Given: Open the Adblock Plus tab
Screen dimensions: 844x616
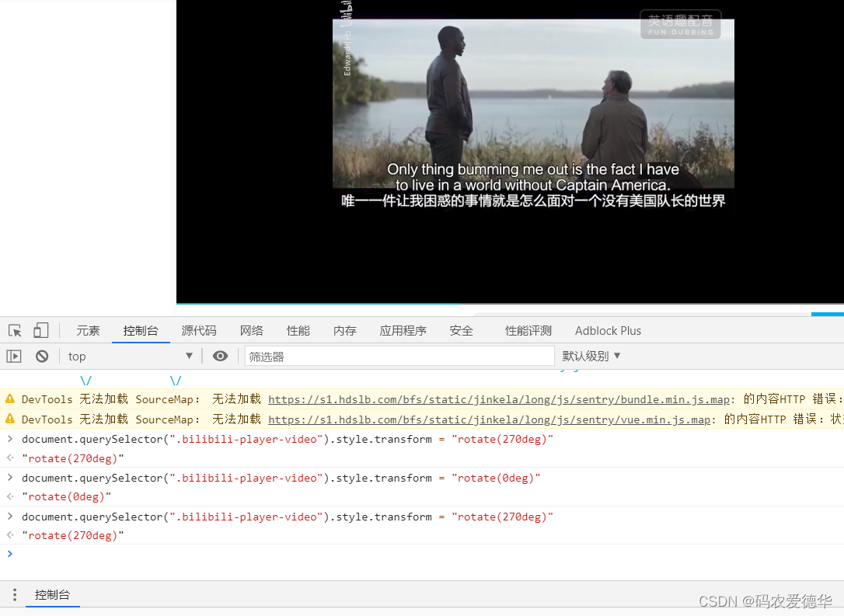Looking at the screenshot, I should [x=608, y=330].
